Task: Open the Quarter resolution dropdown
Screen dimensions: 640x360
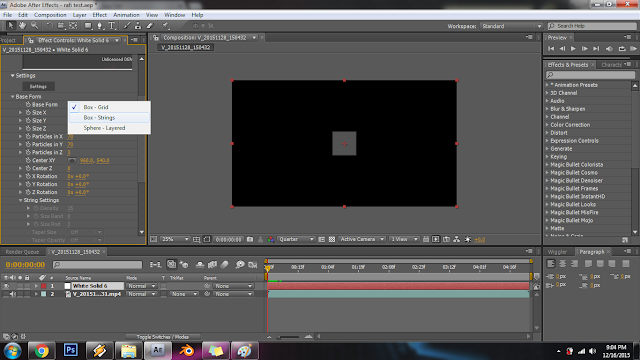Action: tap(296, 239)
